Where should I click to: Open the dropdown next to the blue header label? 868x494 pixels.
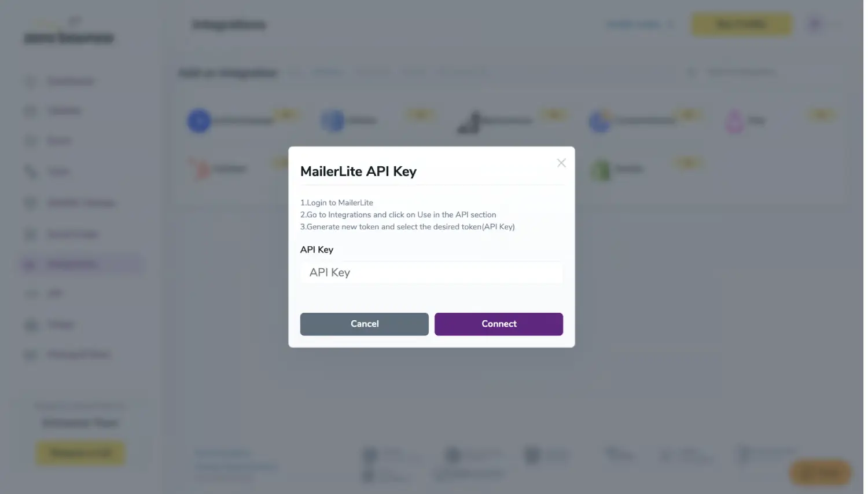(670, 24)
